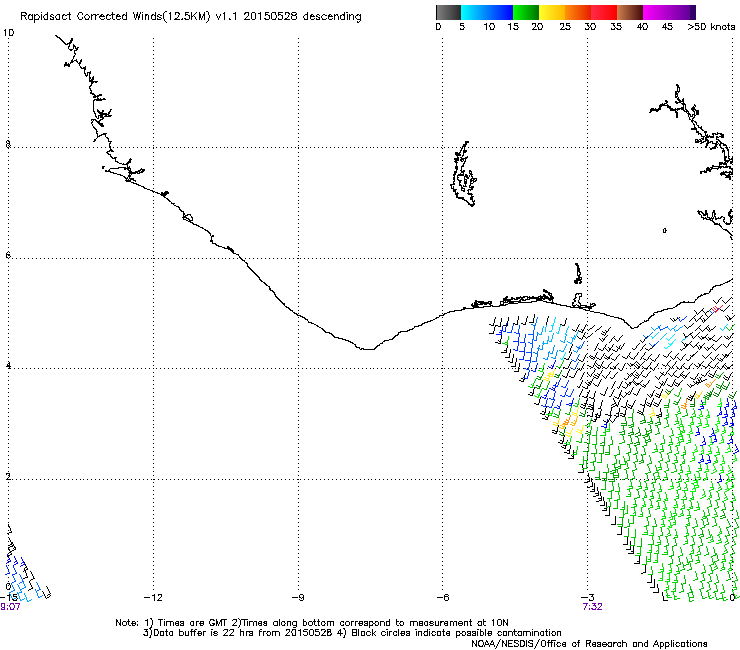The image size is (740, 650).
Task: Click the latitude axis label '6'
Action: 8,255
